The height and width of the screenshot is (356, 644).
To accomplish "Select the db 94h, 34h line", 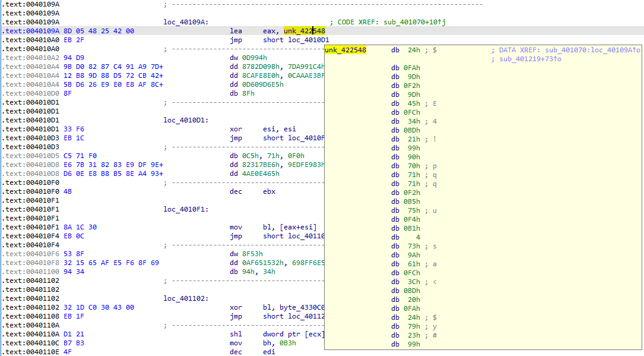I will point(253,272).
